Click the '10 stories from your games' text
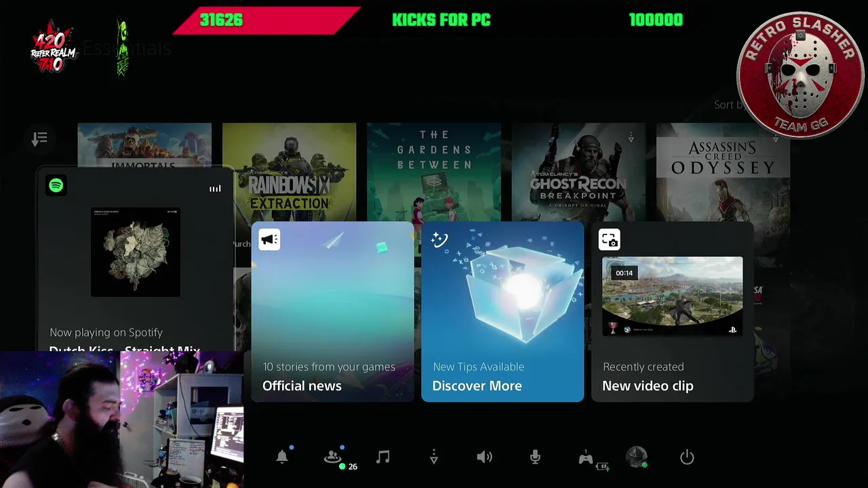The image size is (868, 488). [329, 367]
